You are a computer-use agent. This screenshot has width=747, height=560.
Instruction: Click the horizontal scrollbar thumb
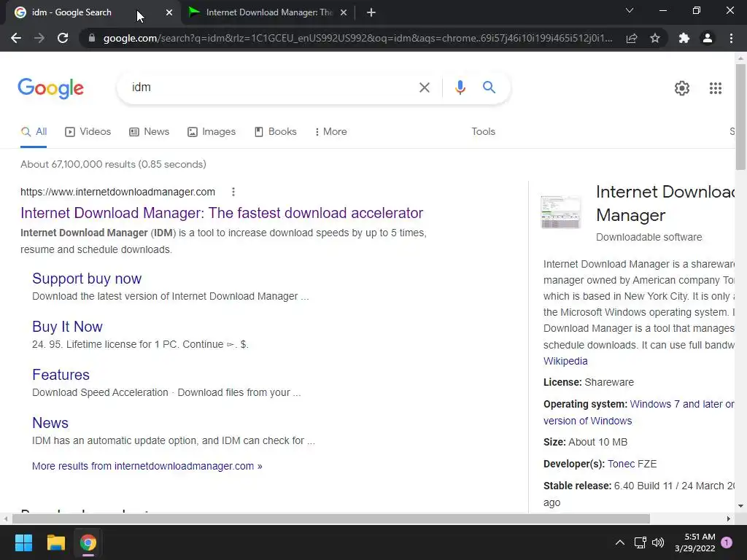point(330,518)
